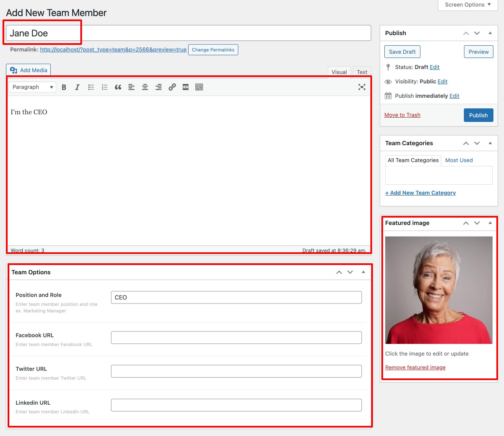Switch to the Text editor tab
Viewport: 504px width, 436px height.
click(362, 72)
